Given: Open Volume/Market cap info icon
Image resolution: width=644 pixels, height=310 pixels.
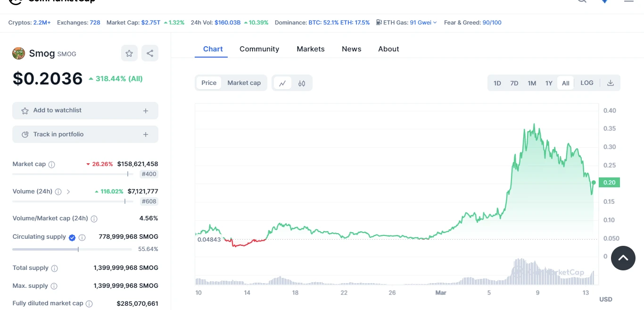Looking at the screenshot, I should (94, 219).
